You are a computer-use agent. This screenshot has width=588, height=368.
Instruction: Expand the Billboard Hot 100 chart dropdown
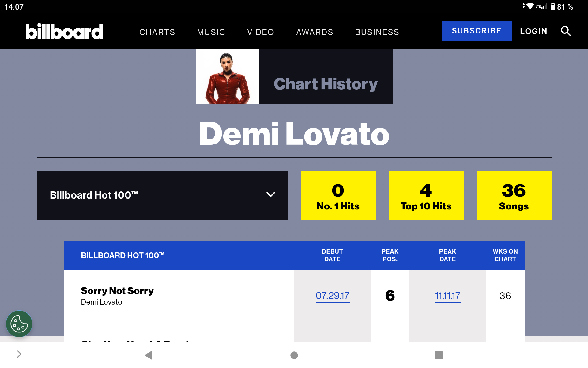tap(162, 195)
